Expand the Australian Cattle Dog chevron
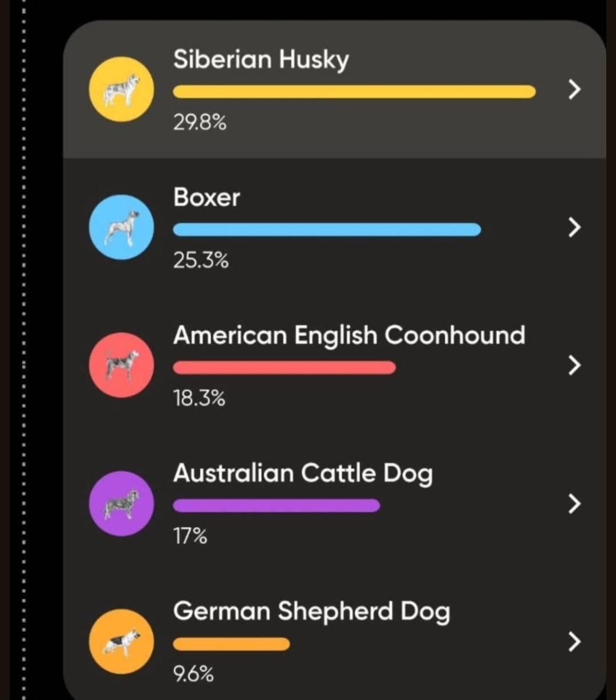The height and width of the screenshot is (700, 616). pyautogui.click(x=574, y=504)
